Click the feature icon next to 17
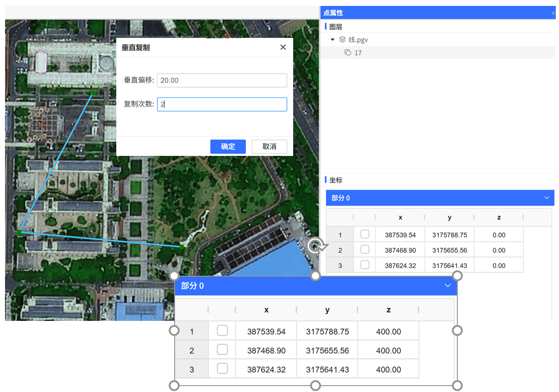559x392 pixels. pos(347,53)
